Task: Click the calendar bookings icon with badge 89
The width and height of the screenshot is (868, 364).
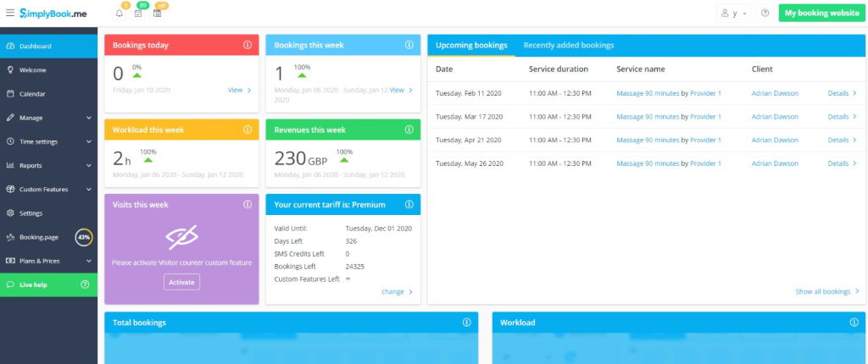Action: (138, 14)
